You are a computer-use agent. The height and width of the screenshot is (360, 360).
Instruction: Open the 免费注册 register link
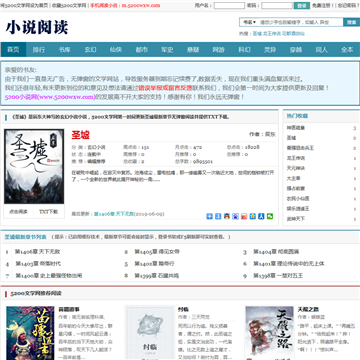(x=323, y=6)
